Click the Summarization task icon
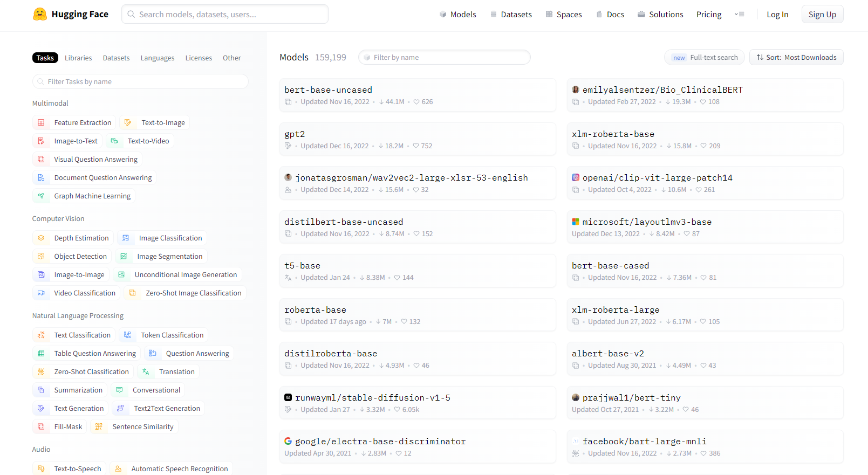The image size is (868, 475). coord(41,390)
